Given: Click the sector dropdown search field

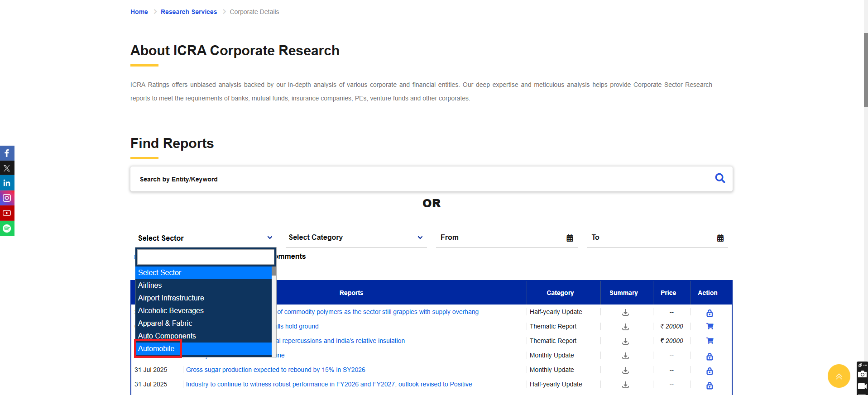Looking at the screenshot, I should (206, 257).
